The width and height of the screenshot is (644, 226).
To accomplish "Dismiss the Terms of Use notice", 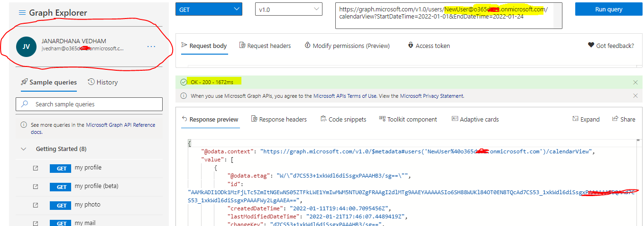I will pyautogui.click(x=635, y=96).
